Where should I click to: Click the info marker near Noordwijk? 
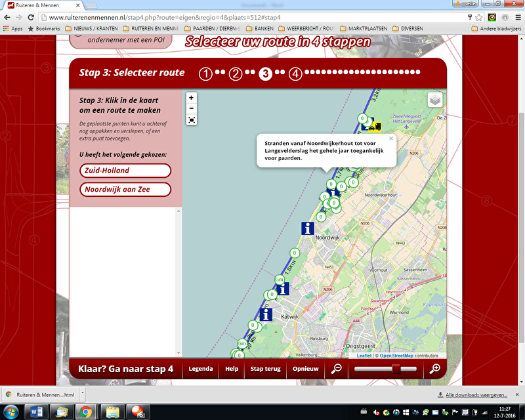307,228
